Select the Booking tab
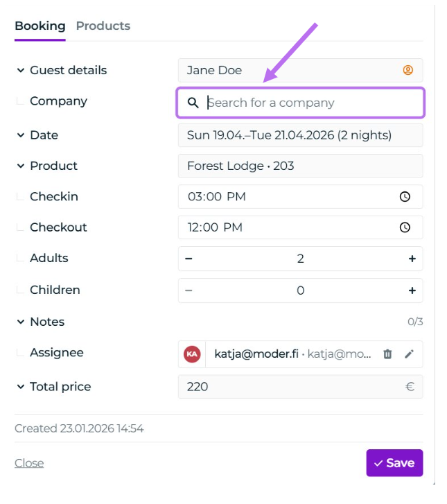The height and width of the screenshot is (504, 447). [40, 26]
